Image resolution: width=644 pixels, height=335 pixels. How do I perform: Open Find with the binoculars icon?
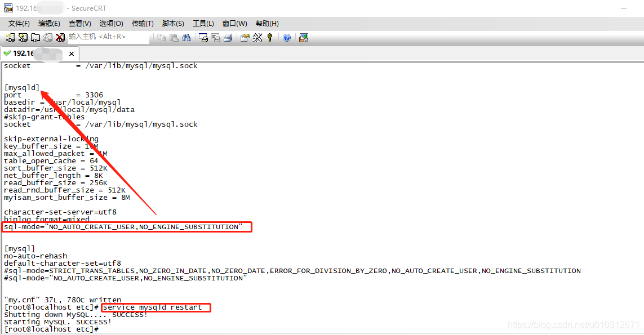[186, 37]
